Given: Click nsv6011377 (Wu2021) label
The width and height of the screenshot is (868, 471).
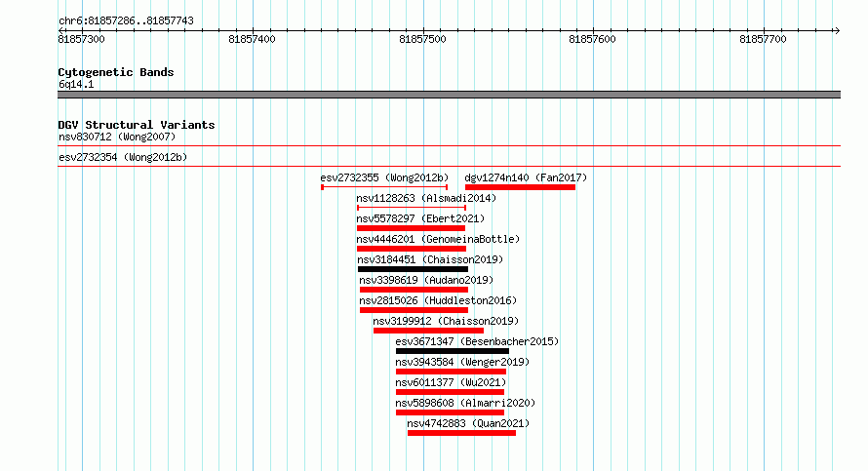Looking at the screenshot, I should 451,382.
